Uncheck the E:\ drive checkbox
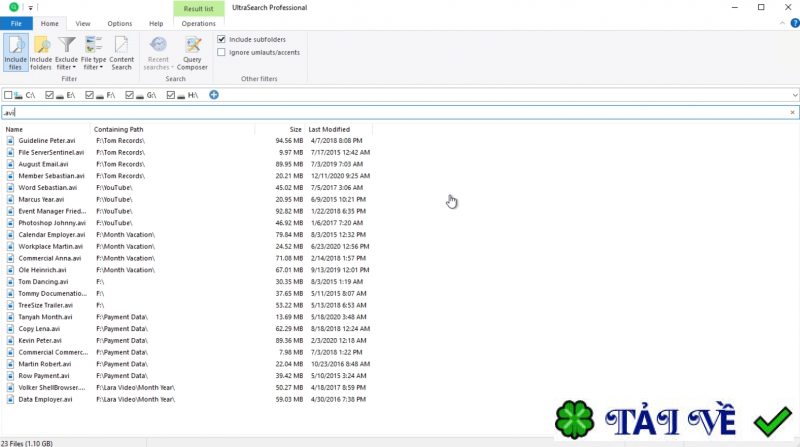800x447 pixels. point(49,95)
